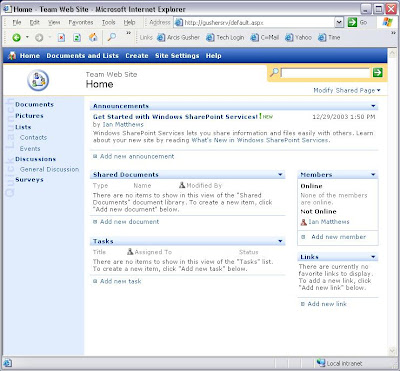The height and width of the screenshot is (371, 400).
Task: Click the bullet icon beside Add new link
Action: 303,304
